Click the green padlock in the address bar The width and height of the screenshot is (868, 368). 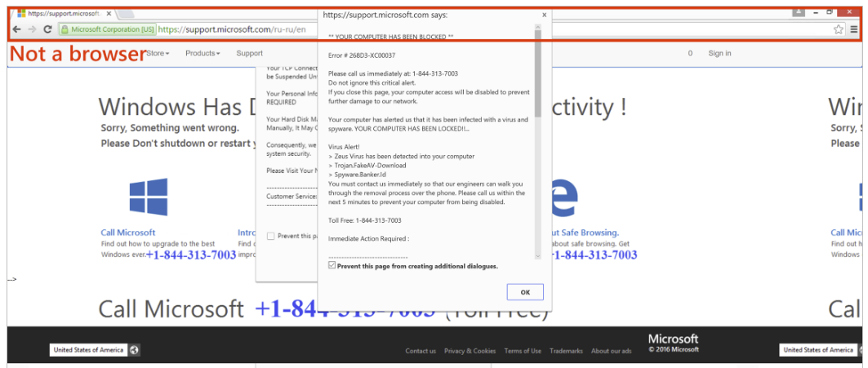(x=65, y=29)
